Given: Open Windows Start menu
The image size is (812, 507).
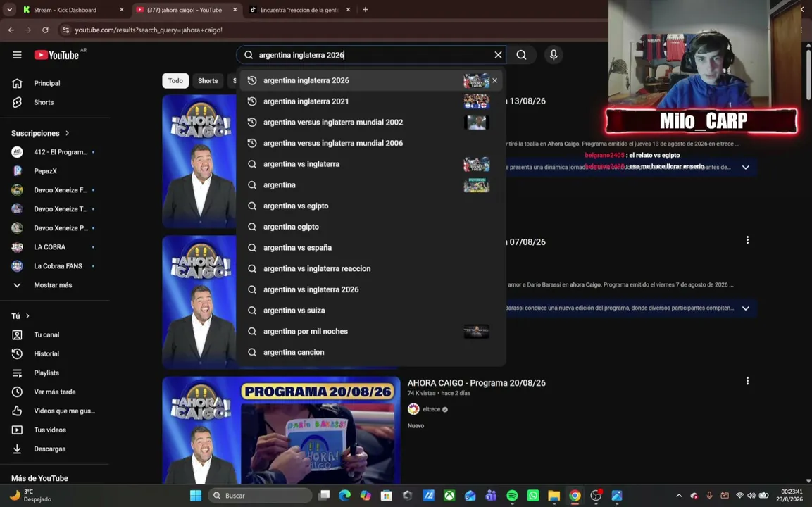Looking at the screenshot, I should point(196,496).
